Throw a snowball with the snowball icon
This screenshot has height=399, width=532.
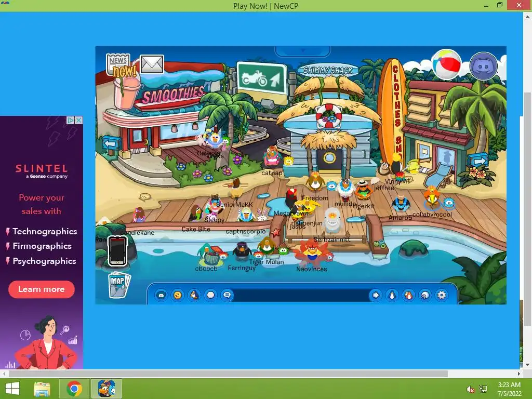[211, 295]
